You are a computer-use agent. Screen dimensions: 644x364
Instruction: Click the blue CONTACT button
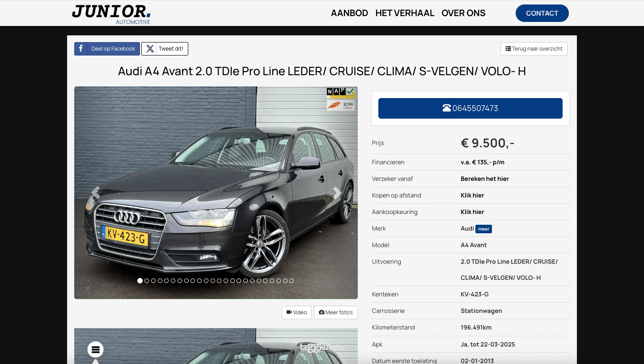542,13
